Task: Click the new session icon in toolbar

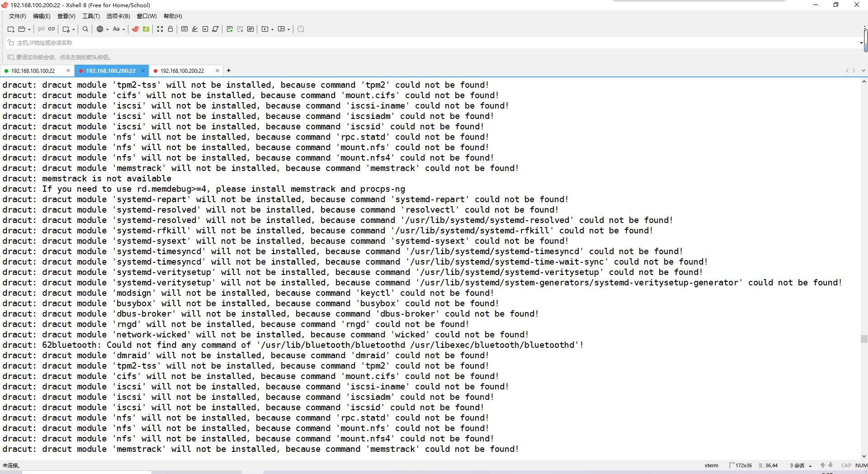Action: [x=10, y=29]
